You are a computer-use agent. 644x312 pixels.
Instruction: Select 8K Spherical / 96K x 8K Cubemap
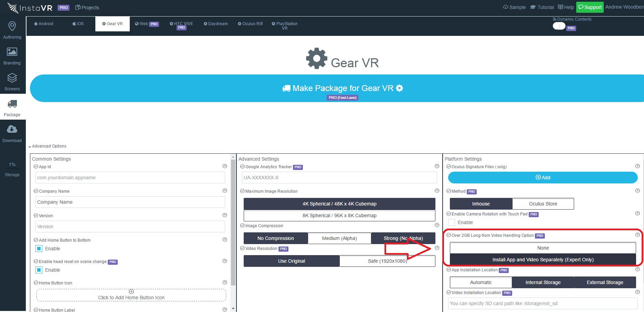(339, 215)
